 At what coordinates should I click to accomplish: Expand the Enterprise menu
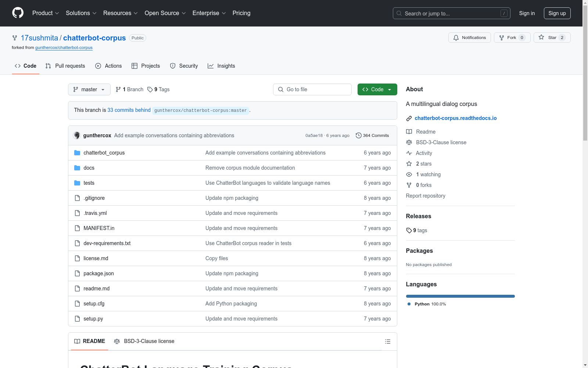[x=209, y=13]
